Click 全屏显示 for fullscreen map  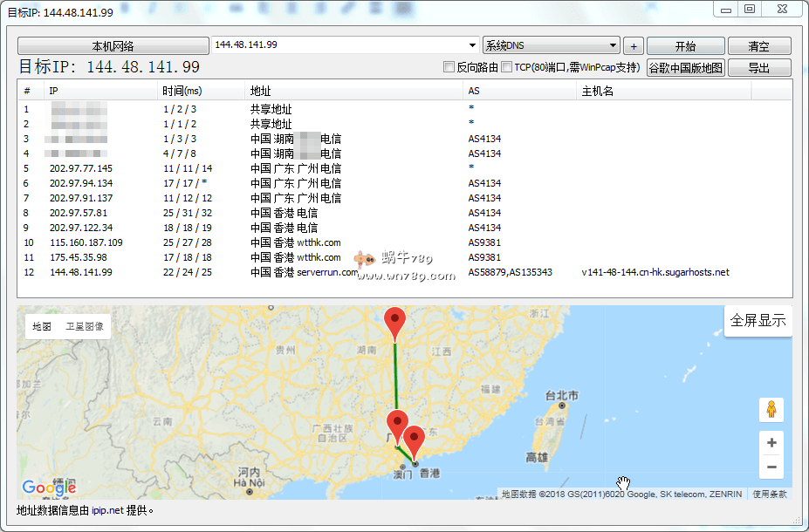point(758,321)
